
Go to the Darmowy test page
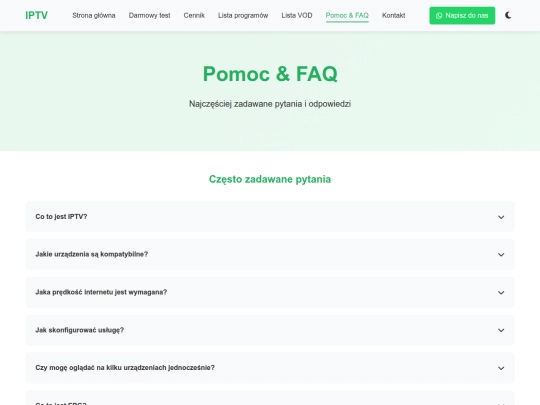pyautogui.click(x=149, y=15)
